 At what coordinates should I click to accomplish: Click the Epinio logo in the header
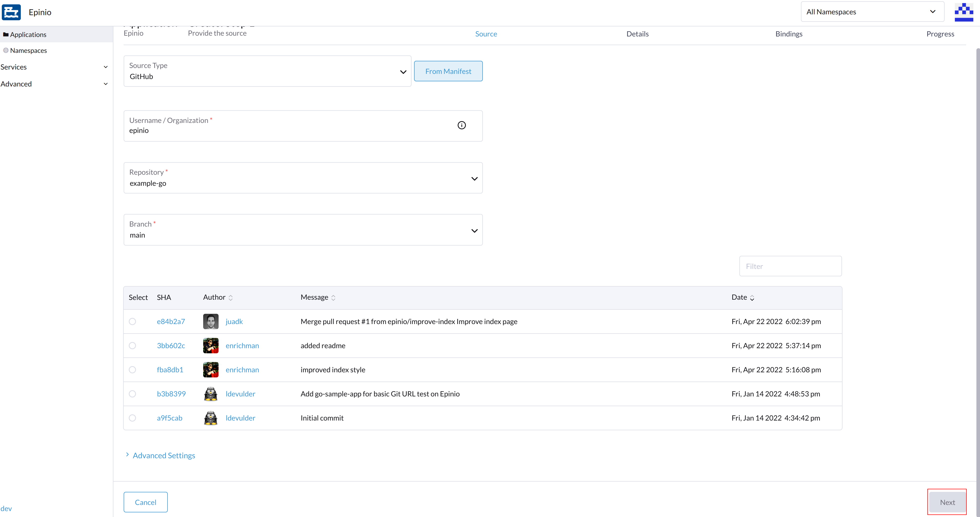click(x=11, y=12)
